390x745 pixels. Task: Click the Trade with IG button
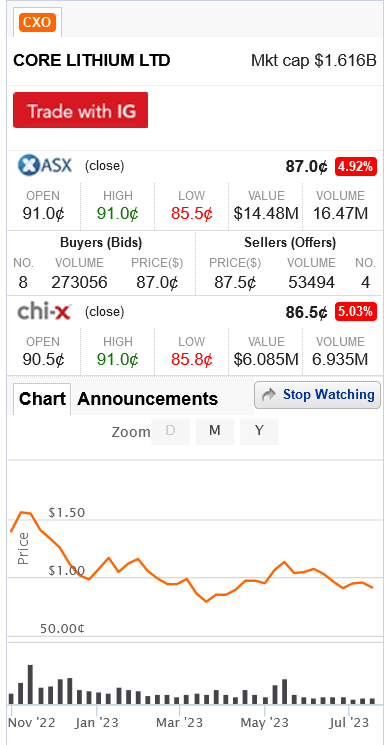[80, 110]
